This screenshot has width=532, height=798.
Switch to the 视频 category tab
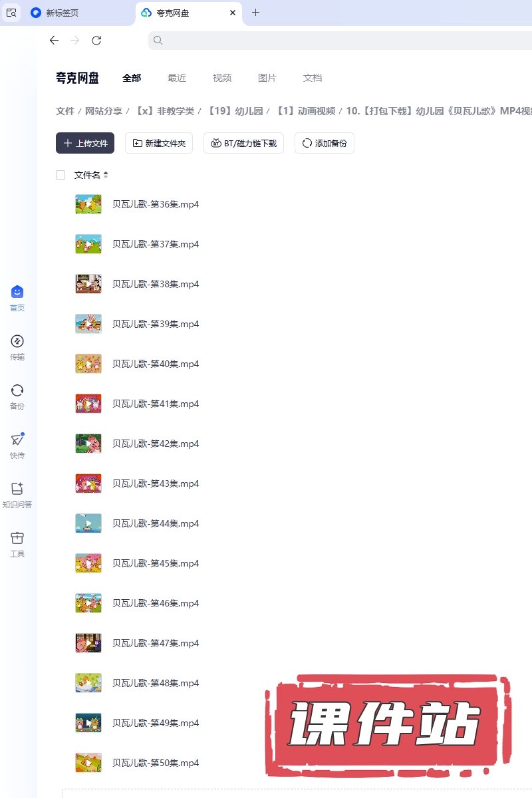(x=222, y=78)
